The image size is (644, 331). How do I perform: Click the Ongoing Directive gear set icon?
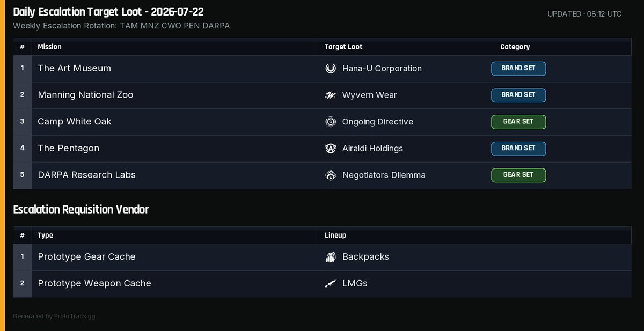331,122
